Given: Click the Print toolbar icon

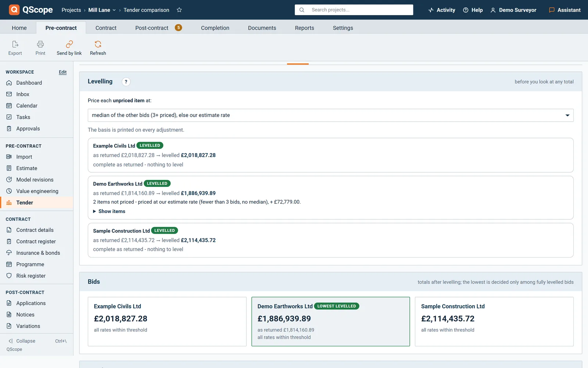Looking at the screenshot, I should 40,48.
